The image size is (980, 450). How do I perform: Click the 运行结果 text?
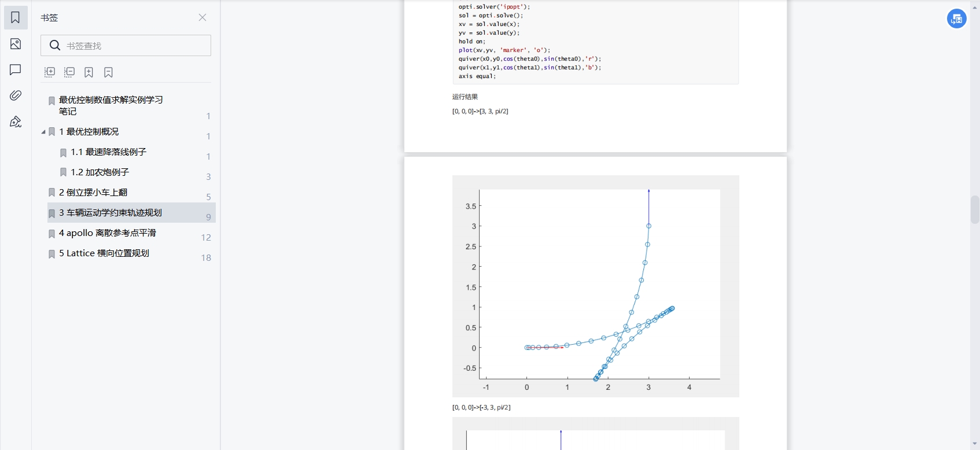click(x=465, y=97)
